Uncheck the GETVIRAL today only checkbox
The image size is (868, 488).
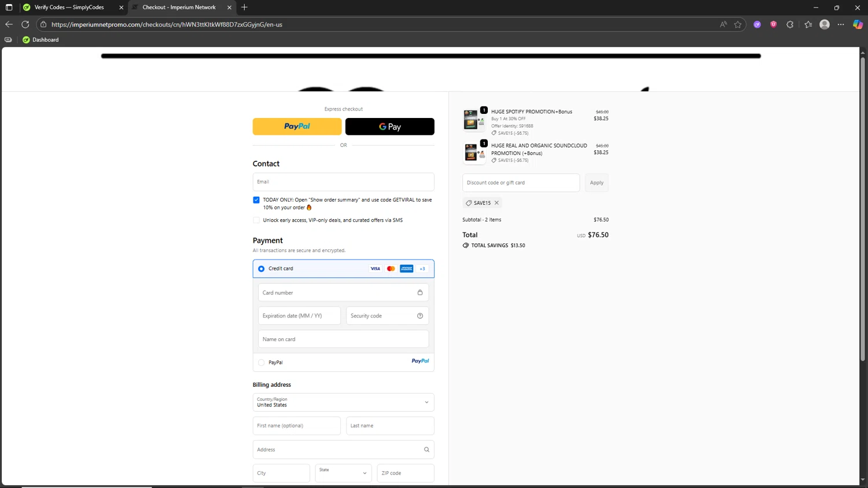coord(256,200)
